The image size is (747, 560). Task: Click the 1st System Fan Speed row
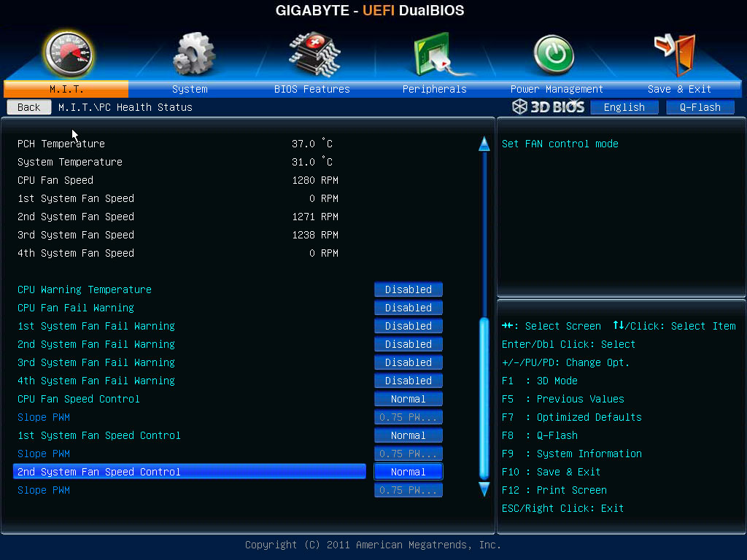click(x=178, y=198)
